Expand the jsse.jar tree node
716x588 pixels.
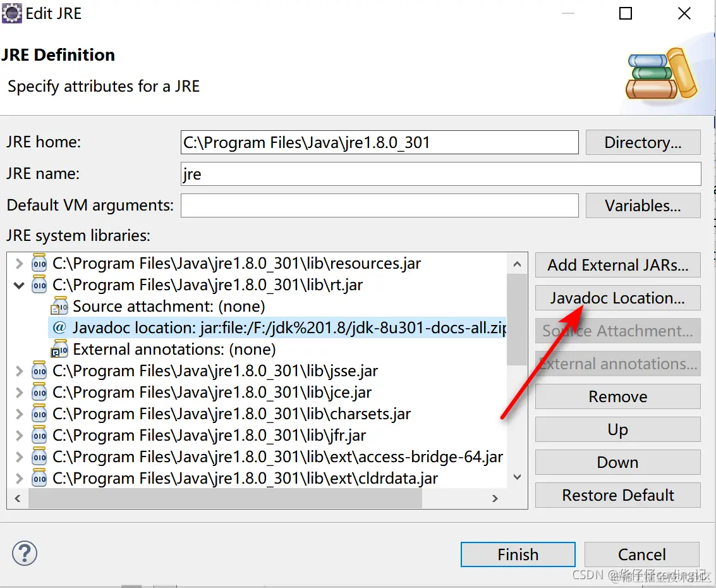click(x=19, y=371)
